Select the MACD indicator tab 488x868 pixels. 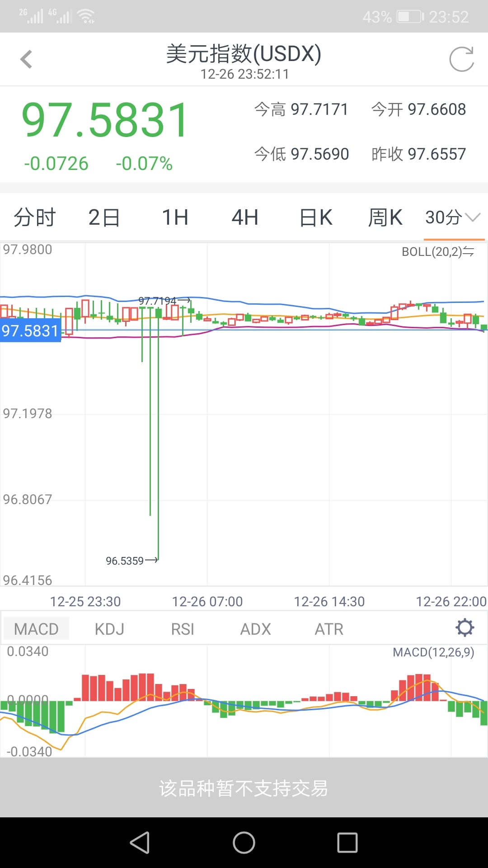click(x=36, y=628)
